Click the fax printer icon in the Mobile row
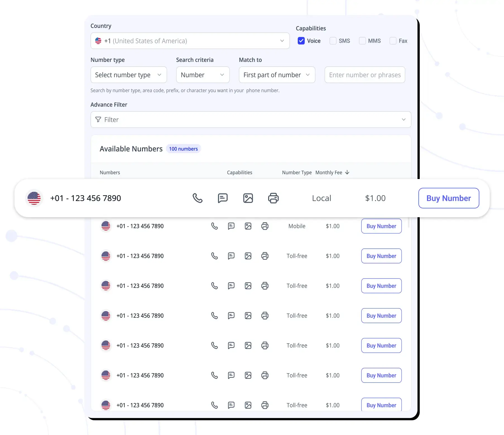Screen dimensions: 504x435 pyautogui.click(x=265, y=226)
